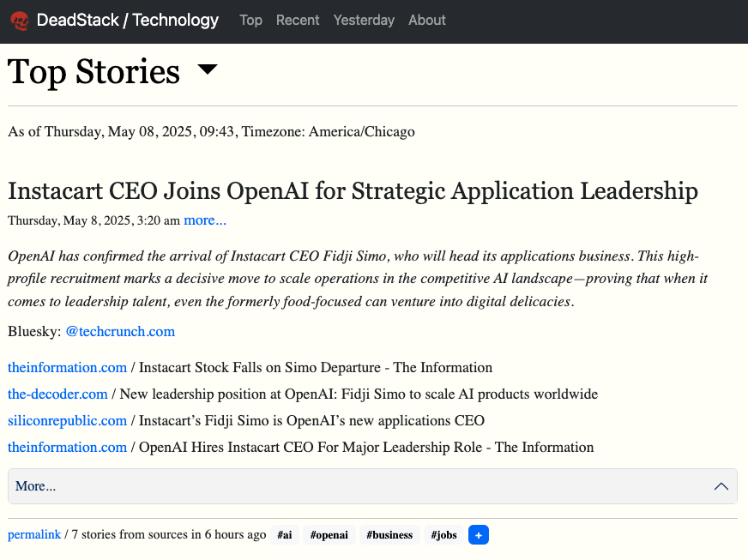This screenshot has width=748, height=560.
Task: Select the #openai tag
Action: pyautogui.click(x=328, y=535)
